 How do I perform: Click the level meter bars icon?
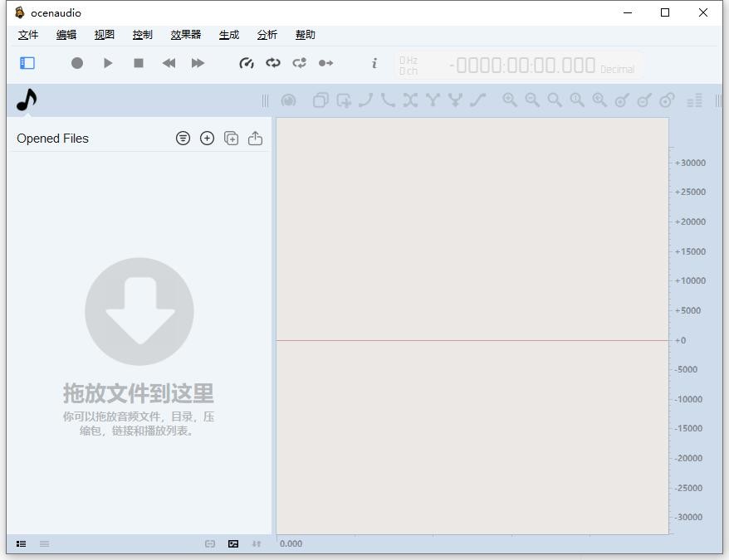tap(695, 100)
